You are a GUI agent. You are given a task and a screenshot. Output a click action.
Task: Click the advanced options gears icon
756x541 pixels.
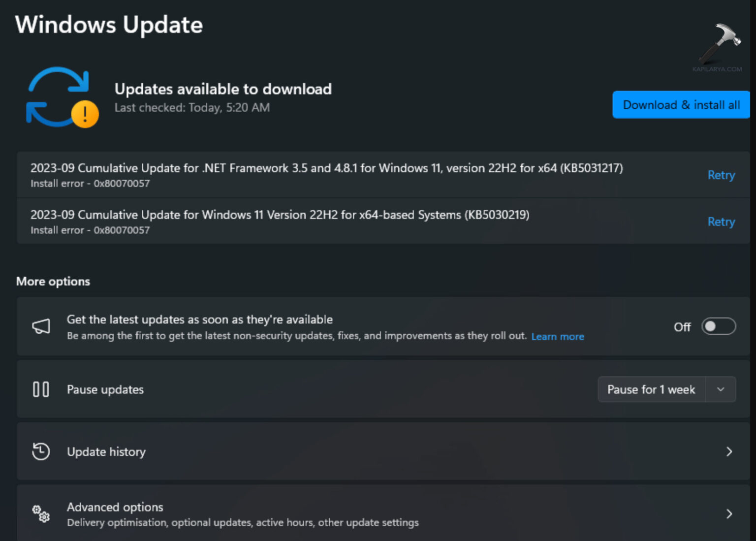(x=41, y=514)
